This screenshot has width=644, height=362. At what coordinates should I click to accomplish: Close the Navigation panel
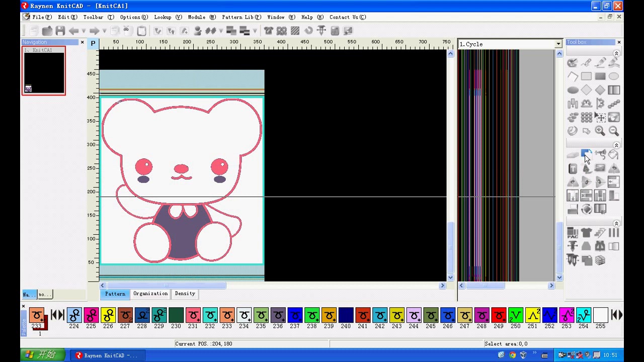(x=83, y=42)
